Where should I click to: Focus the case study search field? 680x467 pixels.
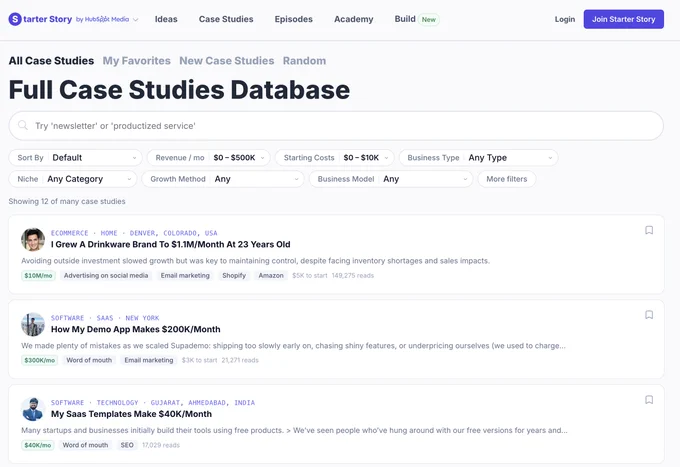click(336, 126)
